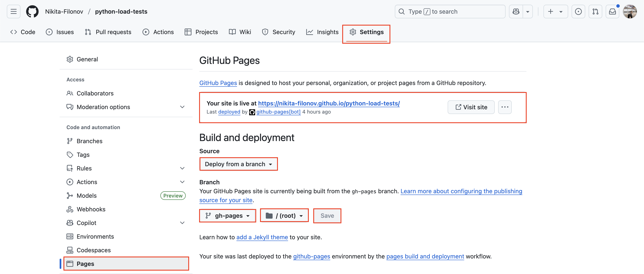Open the Insights tab
This screenshot has height=274, width=644.
[322, 32]
